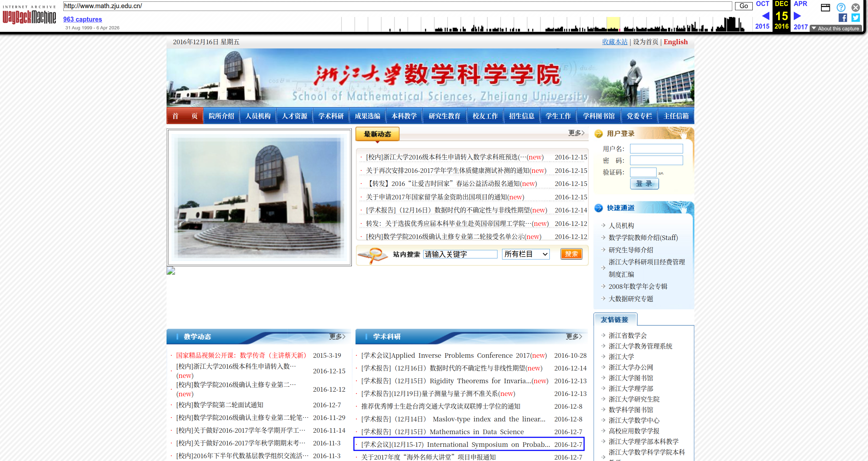Expand 更多 in 学术科研 section
This screenshot has width=868, height=461.
click(573, 337)
